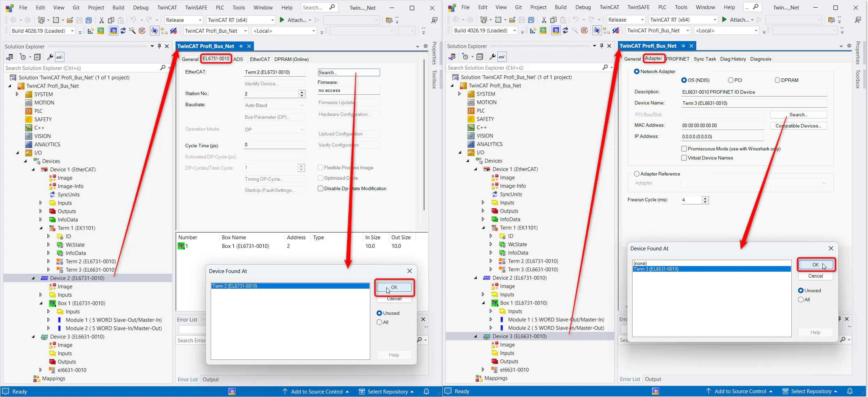This screenshot has width=868, height=397.
Task: Click Cancel in right Device Found At dialog
Action: coord(815,276)
